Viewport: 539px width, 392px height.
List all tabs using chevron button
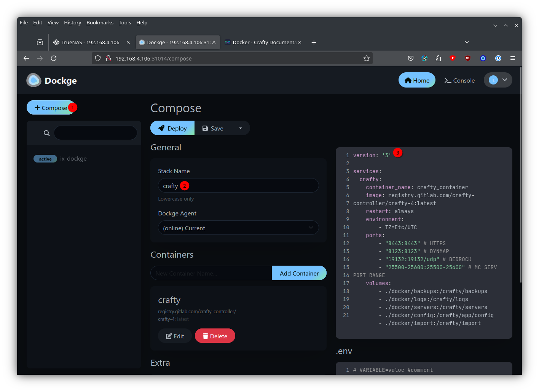467,42
